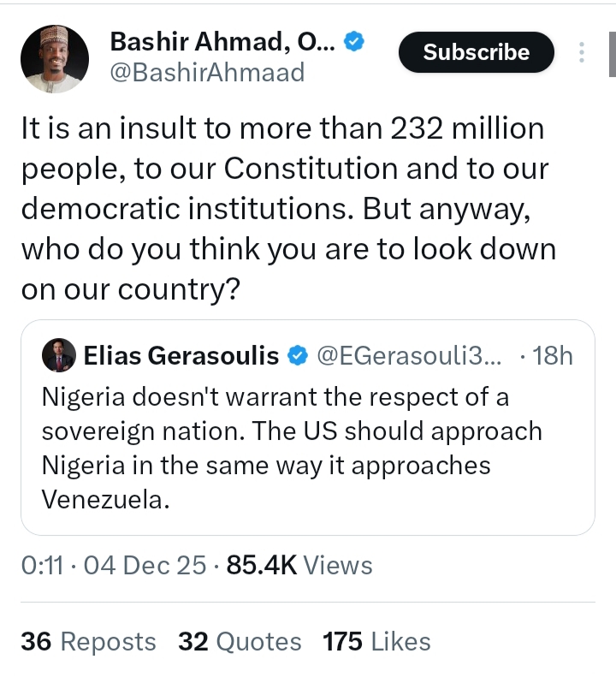Open the 0:11 · 04 Dec 25 timestamp

tap(113, 566)
